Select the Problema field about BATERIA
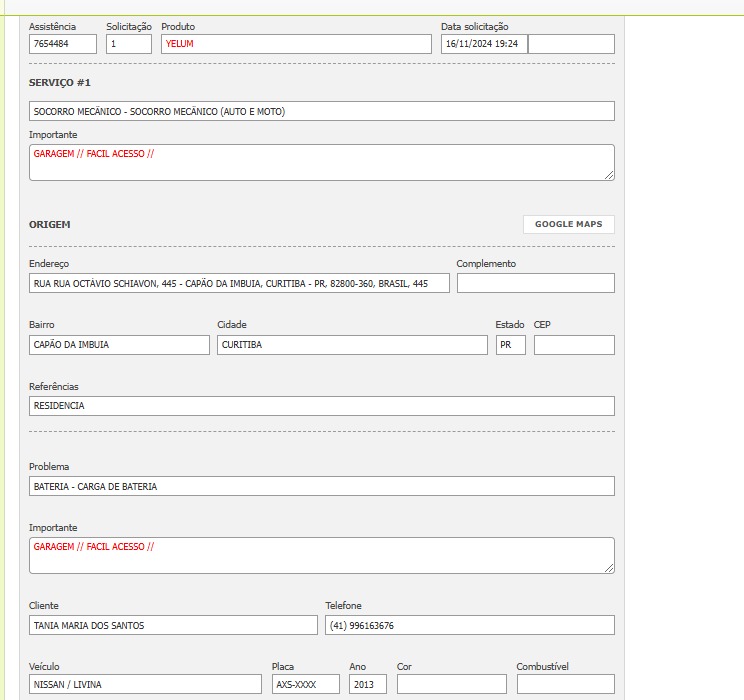The image size is (744, 700). click(x=321, y=486)
